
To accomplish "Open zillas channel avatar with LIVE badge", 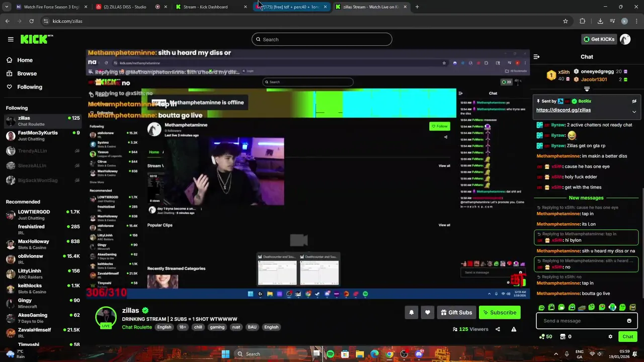I will (106, 318).
